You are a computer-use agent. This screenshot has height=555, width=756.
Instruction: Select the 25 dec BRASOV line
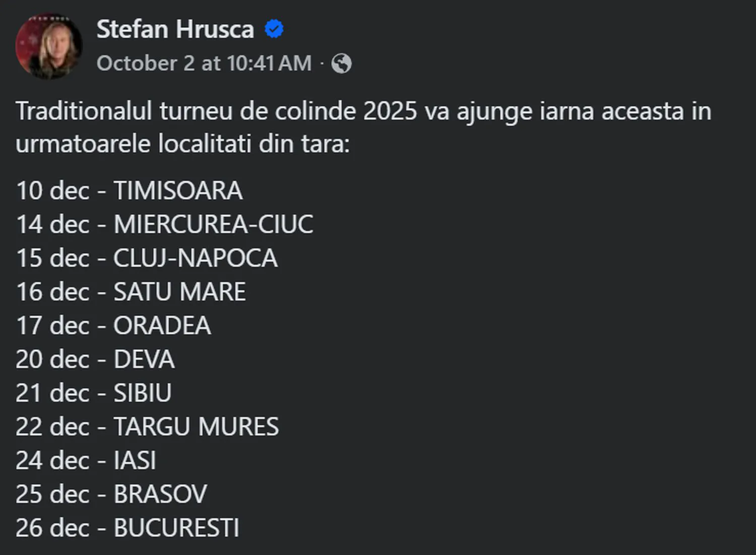point(111,495)
